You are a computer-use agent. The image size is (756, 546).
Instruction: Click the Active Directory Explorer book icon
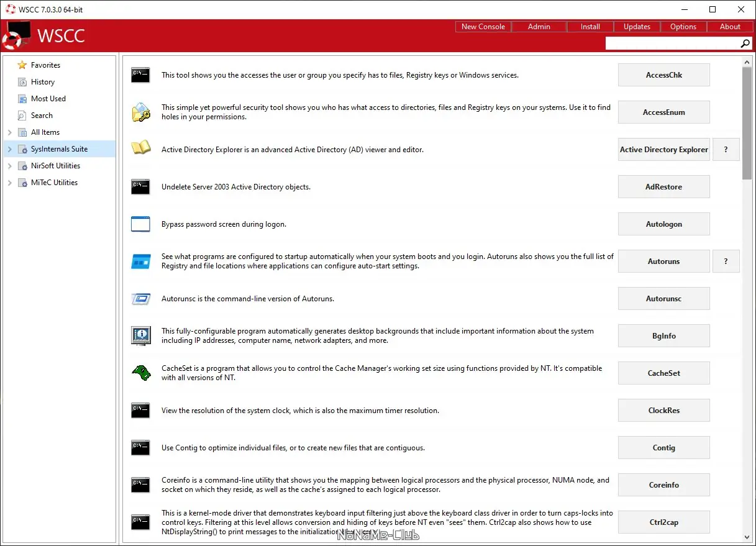coord(140,149)
